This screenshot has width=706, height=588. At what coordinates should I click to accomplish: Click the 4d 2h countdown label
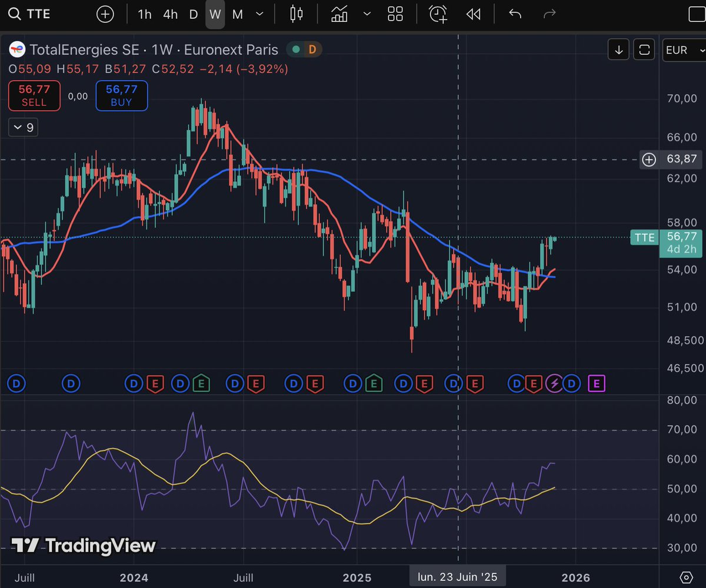coord(681,249)
